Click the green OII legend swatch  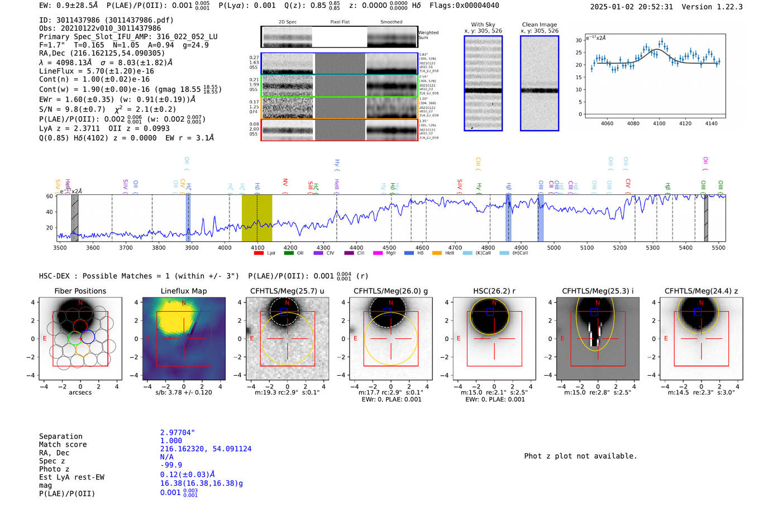pyautogui.click(x=288, y=253)
